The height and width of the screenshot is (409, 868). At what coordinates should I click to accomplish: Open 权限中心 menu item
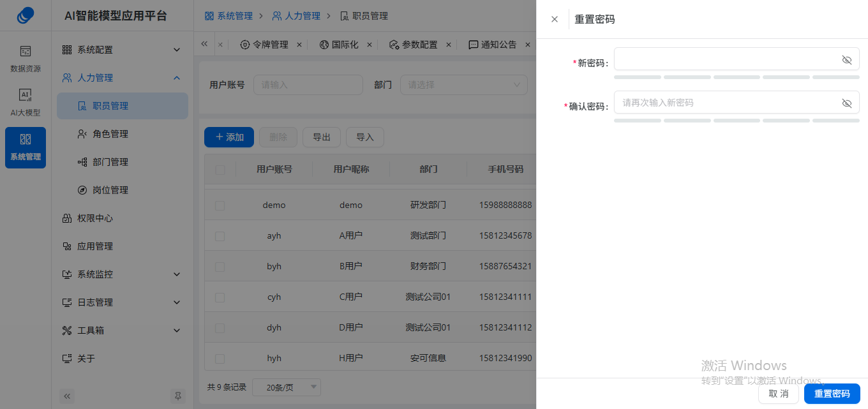tap(123, 218)
